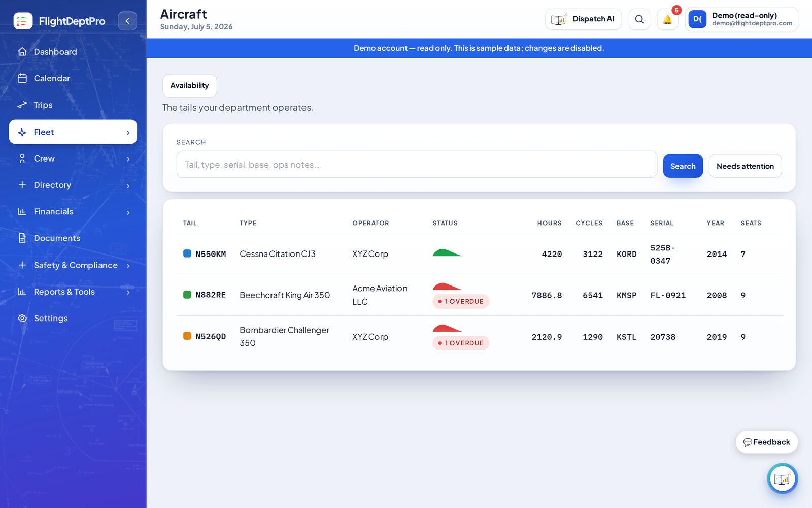The height and width of the screenshot is (508, 812).
Task: Click tail number N526QD
Action: coord(211,337)
